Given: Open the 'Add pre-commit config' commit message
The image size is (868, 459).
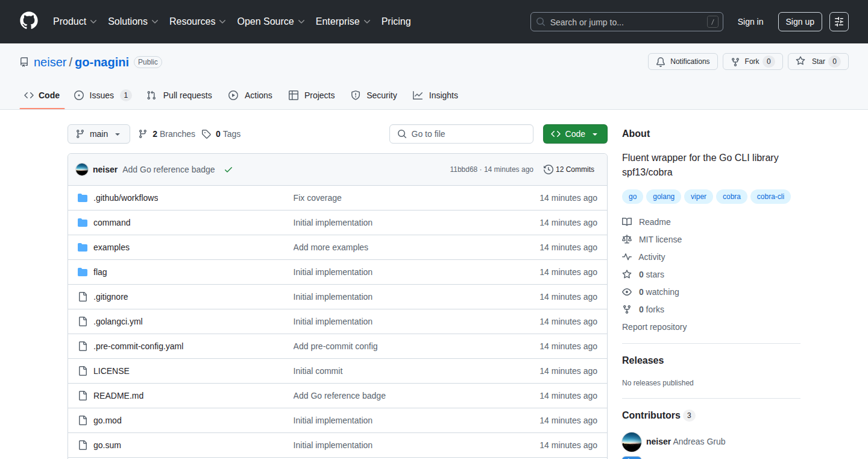Looking at the screenshot, I should pyautogui.click(x=336, y=346).
